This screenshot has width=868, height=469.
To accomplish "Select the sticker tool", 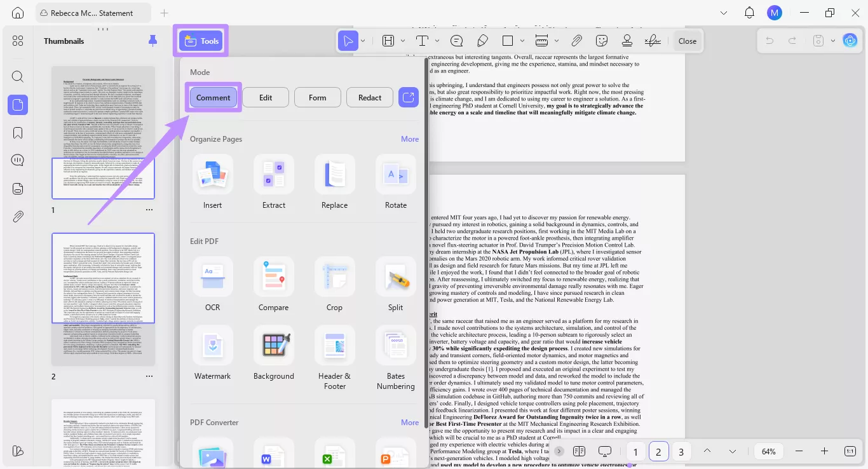I will tap(602, 41).
